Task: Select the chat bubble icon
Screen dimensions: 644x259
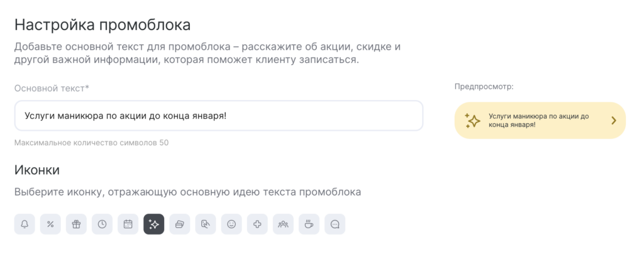Action: 335,224
